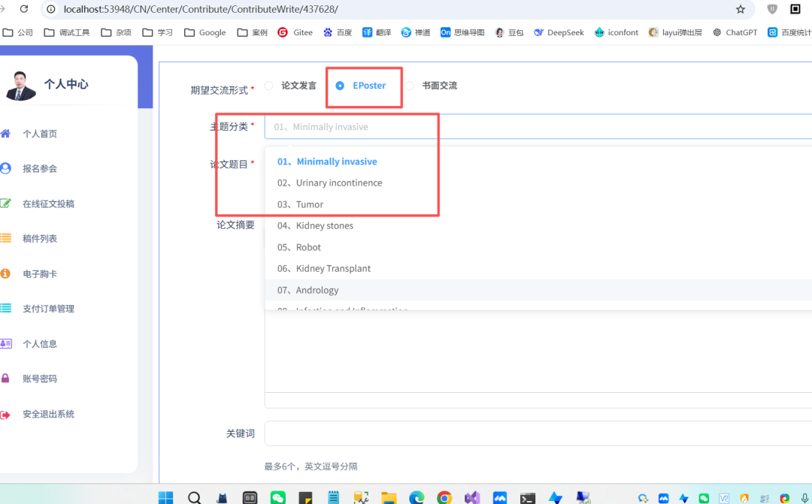
Task: Choose 06、Kidney Transplant from the list
Action: pyautogui.click(x=324, y=269)
